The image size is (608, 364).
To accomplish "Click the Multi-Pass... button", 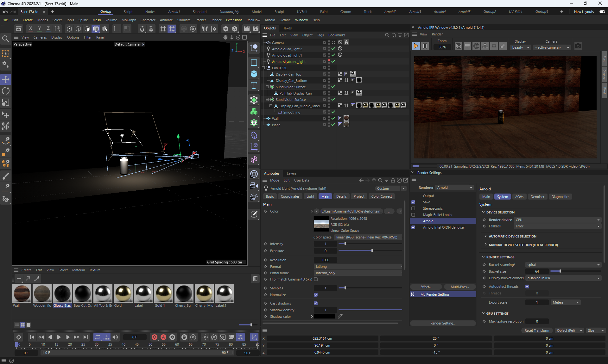I will coord(459,287).
